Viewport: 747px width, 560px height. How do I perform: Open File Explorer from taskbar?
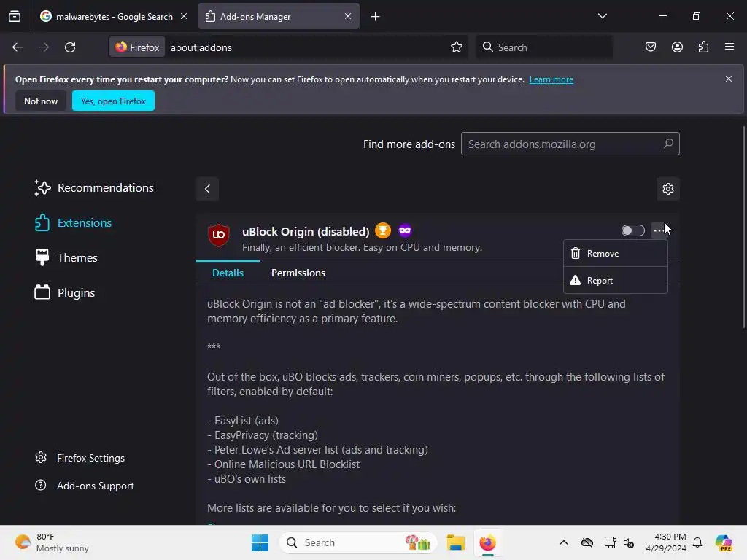click(455, 542)
